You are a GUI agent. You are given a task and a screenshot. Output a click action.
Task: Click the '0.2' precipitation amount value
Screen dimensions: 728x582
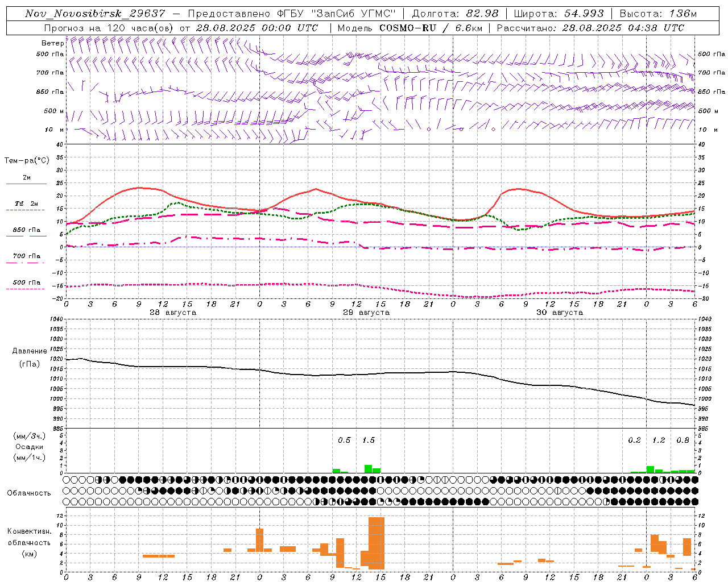coord(634,440)
